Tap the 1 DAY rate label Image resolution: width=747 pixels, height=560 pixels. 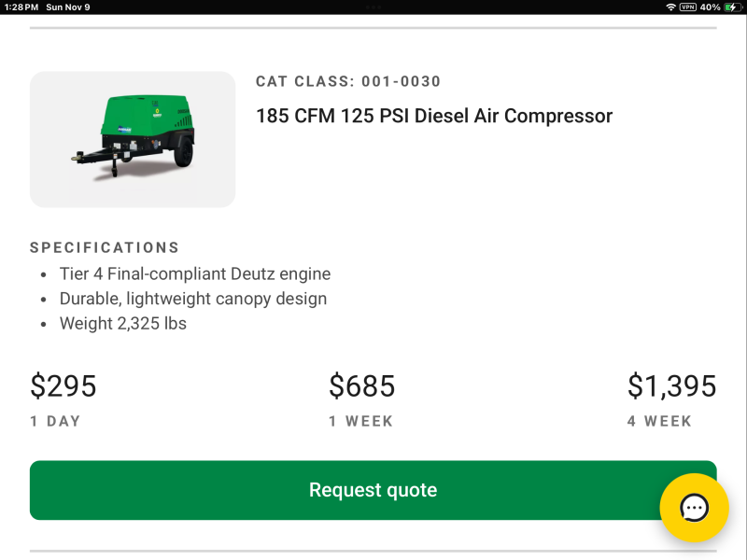55,421
